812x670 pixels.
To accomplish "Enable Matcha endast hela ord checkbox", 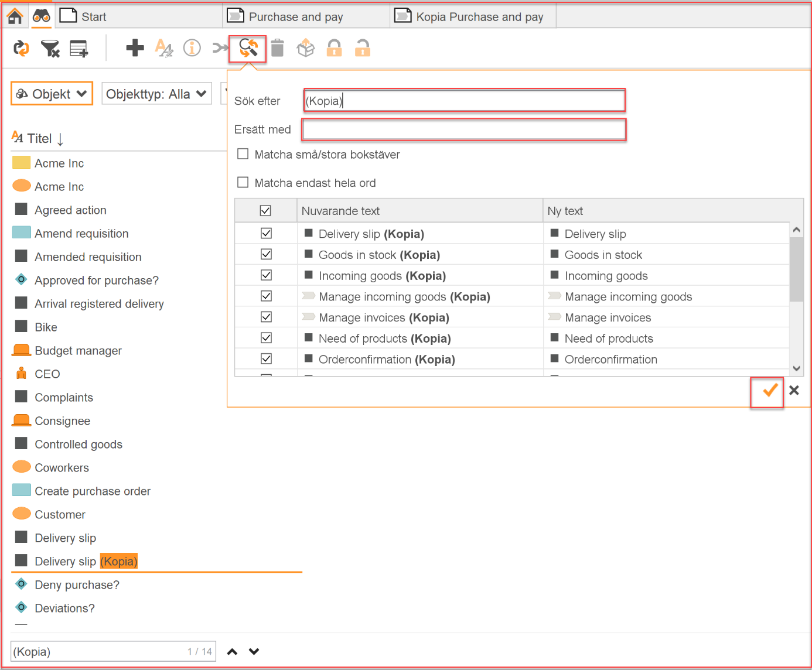I will click(x=243, y=182).
